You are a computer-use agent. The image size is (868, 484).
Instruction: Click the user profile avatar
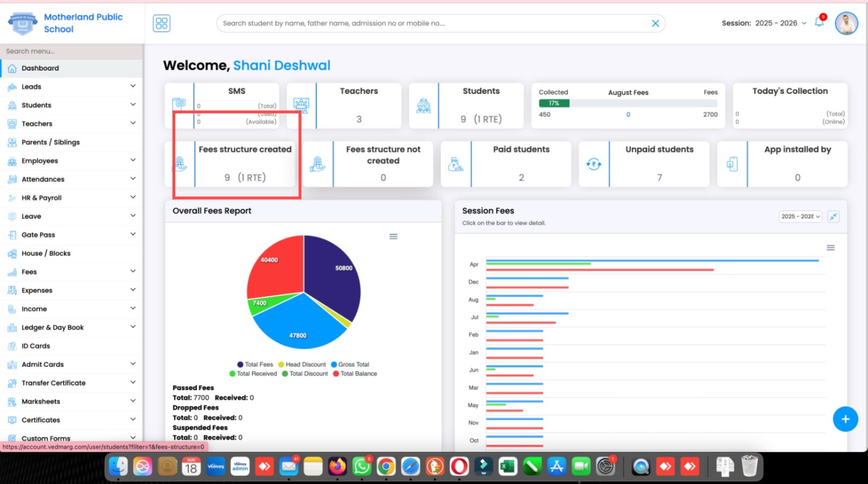pyautogui.click(x=846, y=23)
